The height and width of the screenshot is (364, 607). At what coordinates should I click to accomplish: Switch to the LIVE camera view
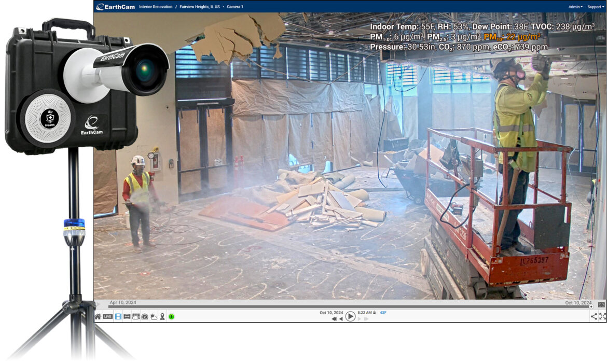(x=107, y=316)
